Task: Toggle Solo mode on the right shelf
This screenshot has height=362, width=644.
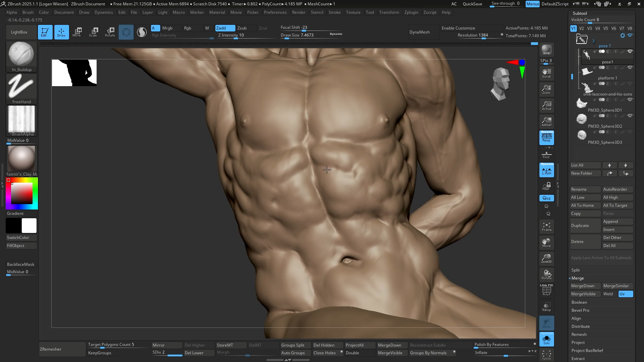Action: [546, 339]
